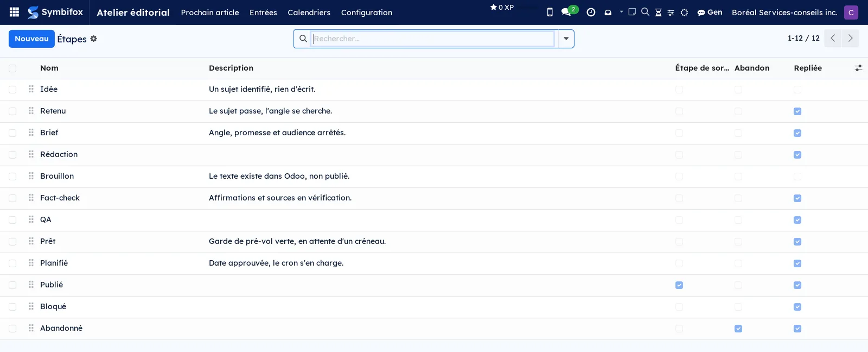Click the mobile phone icon in navbar
Screen dimensions: 868x352
point(550,12)
